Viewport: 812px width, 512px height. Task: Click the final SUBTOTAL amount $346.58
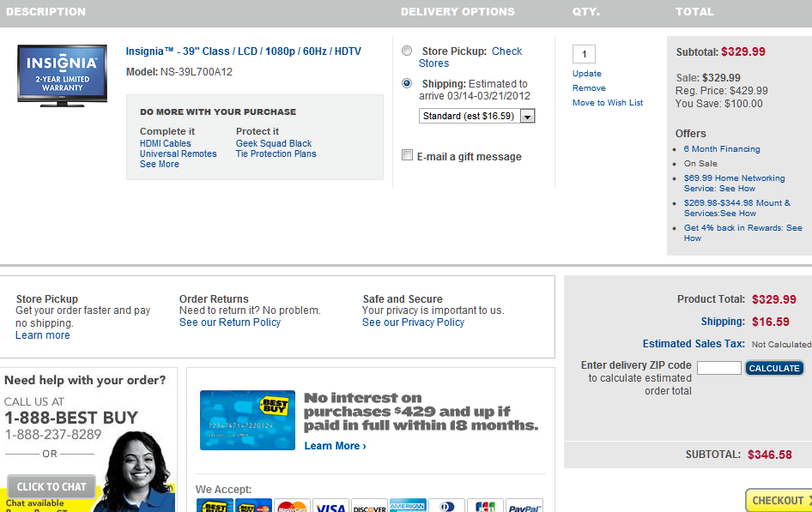[770, 455]
